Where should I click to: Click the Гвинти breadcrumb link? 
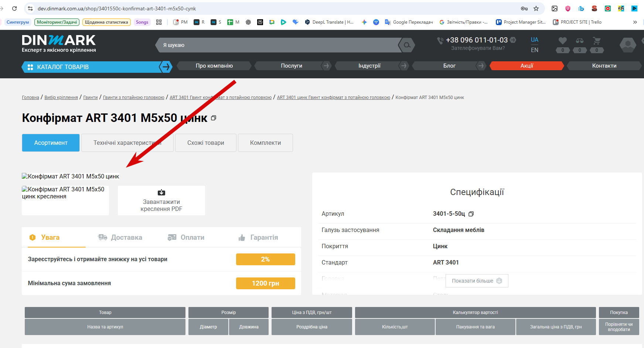pos(91,98)
